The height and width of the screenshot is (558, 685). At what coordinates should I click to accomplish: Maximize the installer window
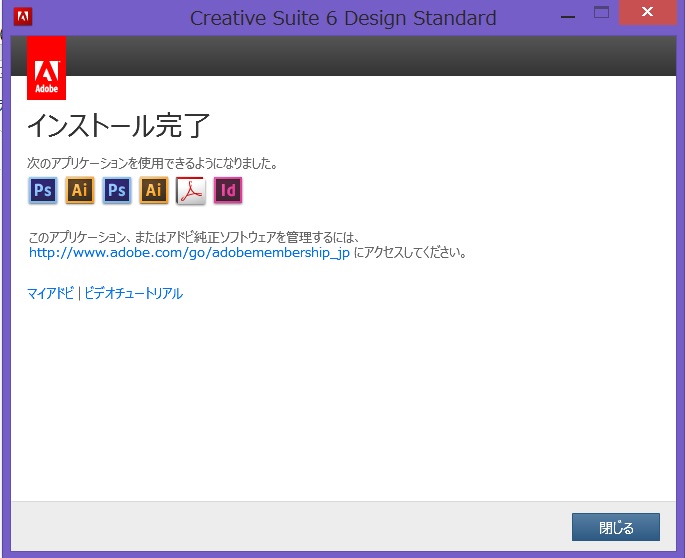point(601,13)
